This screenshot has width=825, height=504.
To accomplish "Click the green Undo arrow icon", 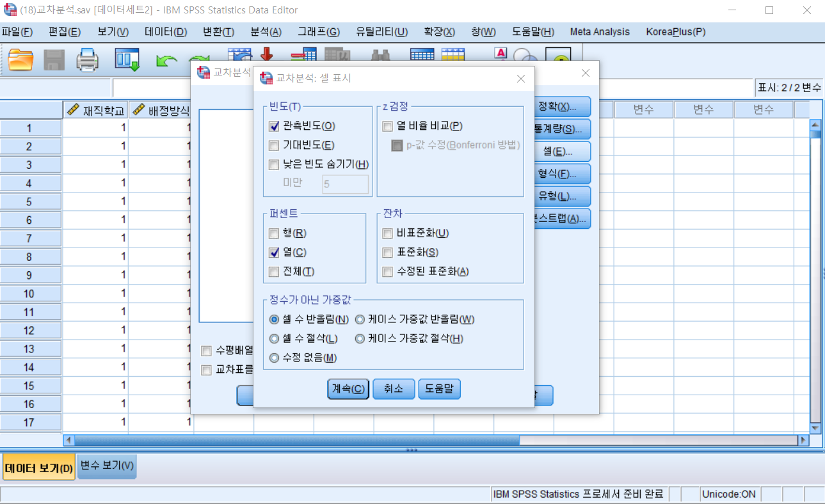I will click(x=166, y=60).
